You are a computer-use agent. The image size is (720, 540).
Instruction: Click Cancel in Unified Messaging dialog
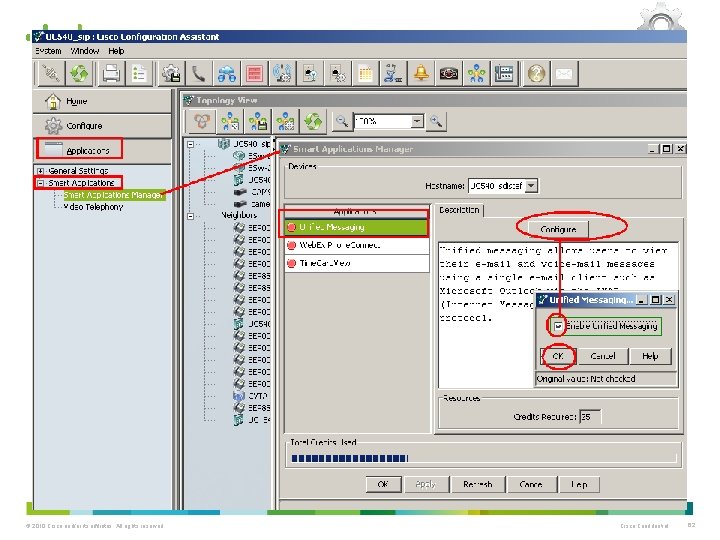point(602,356)
